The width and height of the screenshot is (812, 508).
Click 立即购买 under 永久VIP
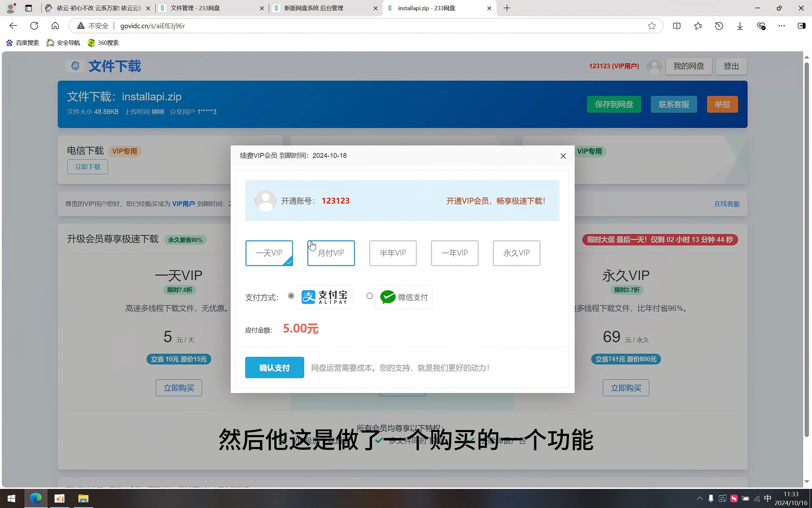tap(626, 388)
